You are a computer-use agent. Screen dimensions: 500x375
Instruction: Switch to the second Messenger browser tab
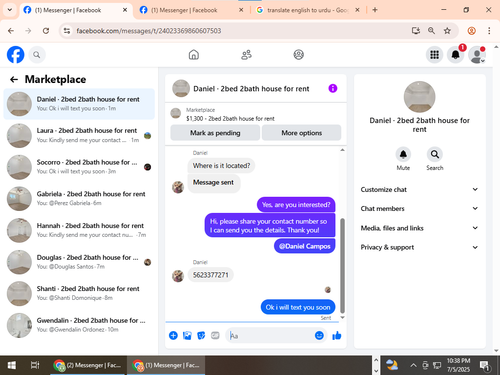click(x=190, y=10)
